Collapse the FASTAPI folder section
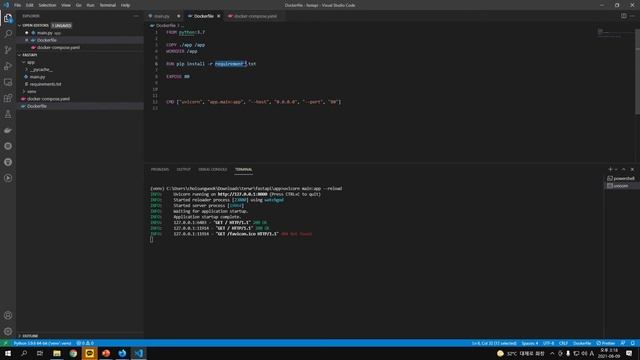 click(19, 55)
